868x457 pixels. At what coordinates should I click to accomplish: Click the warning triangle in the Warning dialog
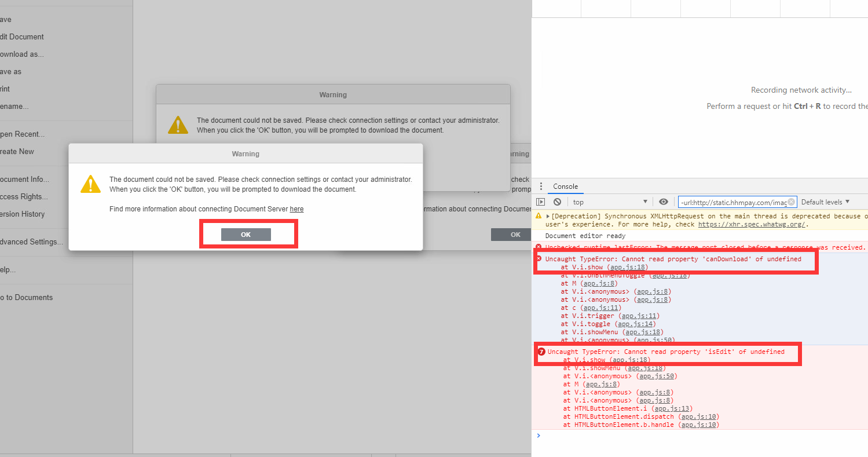coord(90,184)
